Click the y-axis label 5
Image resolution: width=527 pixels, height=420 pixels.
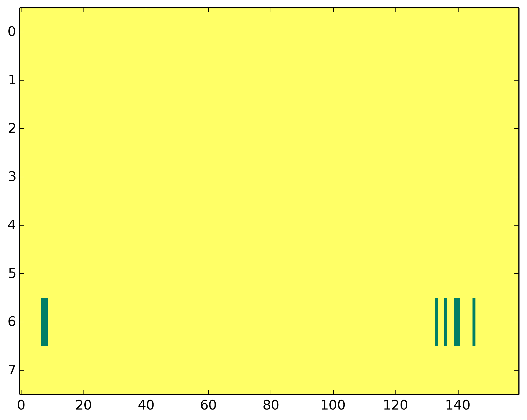point(12,274)
